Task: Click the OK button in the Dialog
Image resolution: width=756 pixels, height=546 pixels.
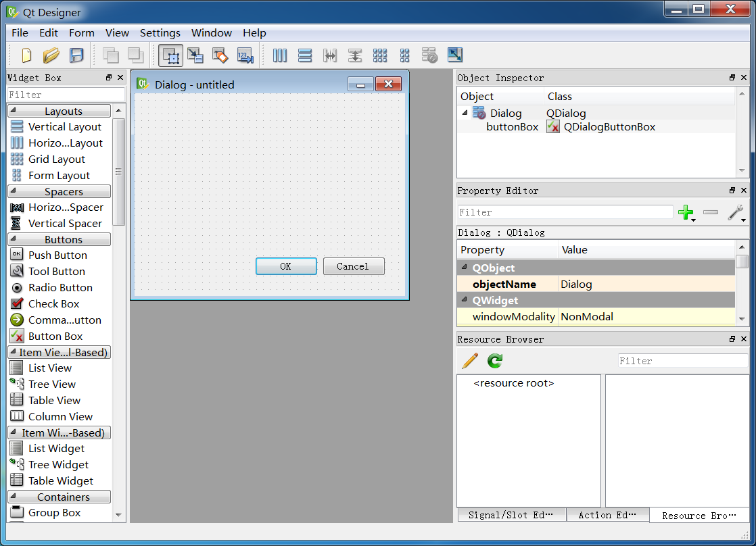Action: tap(286, 266)
